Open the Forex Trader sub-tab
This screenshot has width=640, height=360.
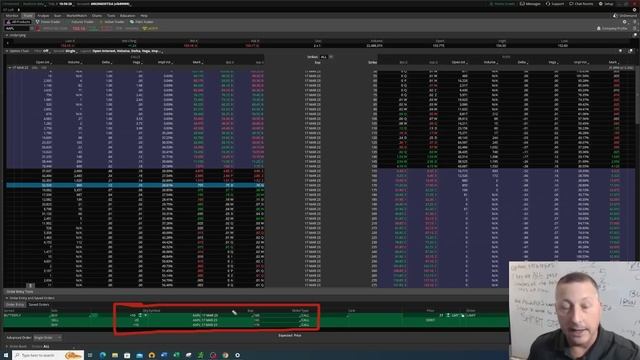tap(48, 22)
